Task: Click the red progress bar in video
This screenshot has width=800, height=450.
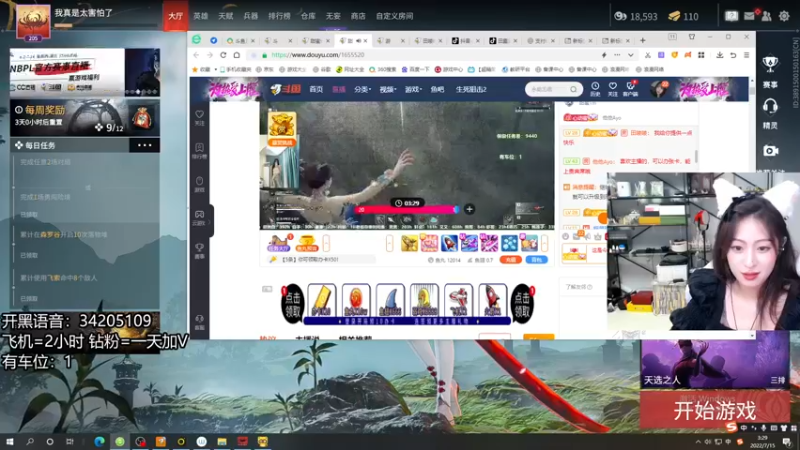Action: click(406, 209)
